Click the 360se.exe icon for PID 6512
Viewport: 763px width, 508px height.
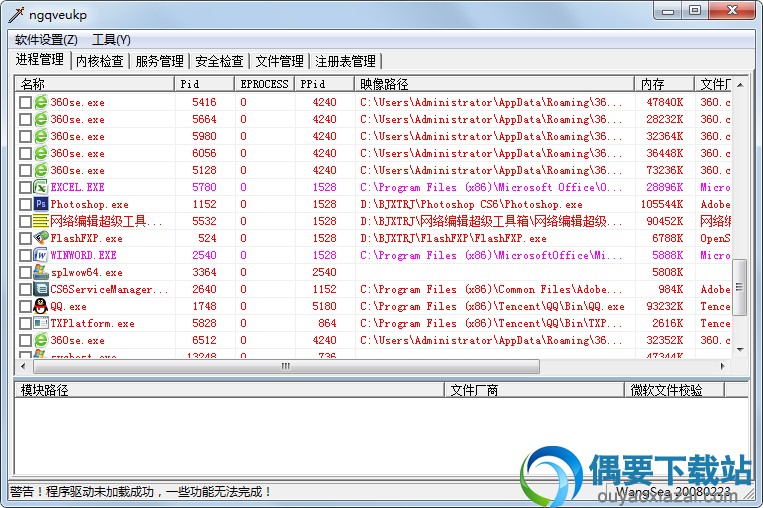41,340
